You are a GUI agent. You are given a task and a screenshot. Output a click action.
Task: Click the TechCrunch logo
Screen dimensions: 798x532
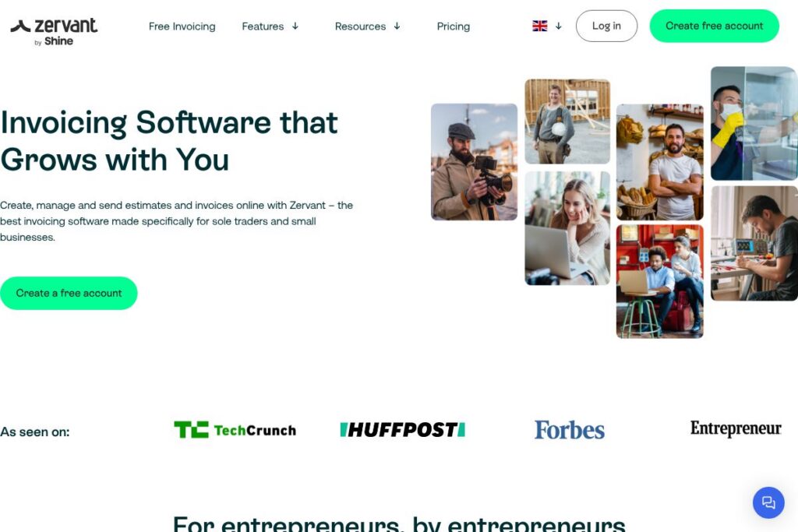[x=235, y=430]
